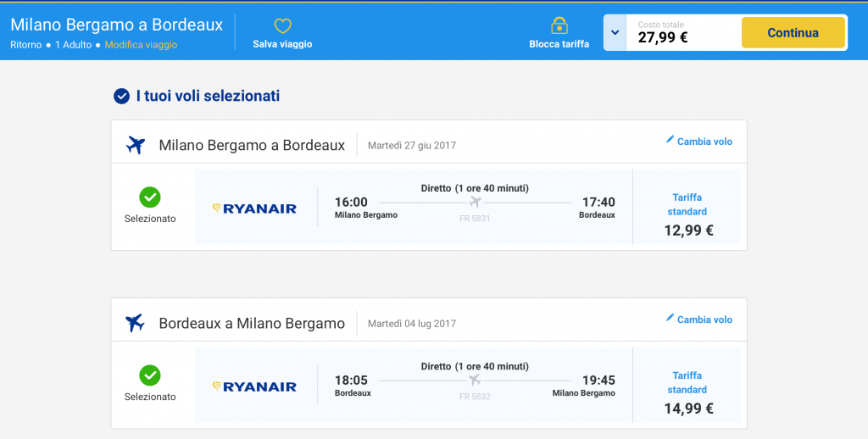
Task: Click Ryanair logo on outbound flight
Action: 254,208
